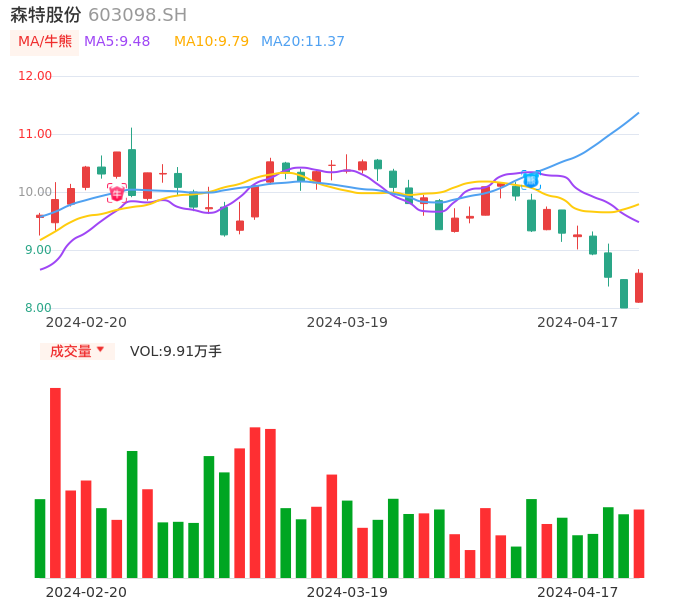
Task: Click the 8.00 price axis label
Action: [38, 308]
